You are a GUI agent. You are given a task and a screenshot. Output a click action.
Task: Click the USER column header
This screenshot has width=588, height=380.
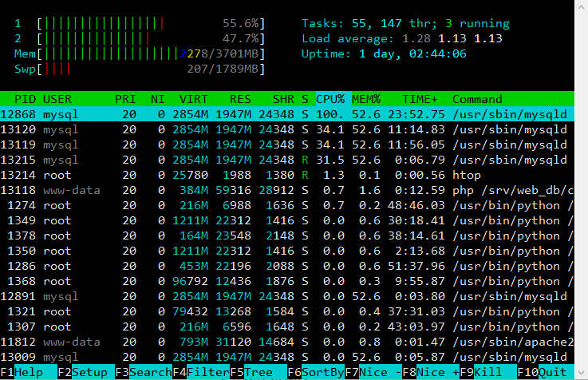point(57,99)
